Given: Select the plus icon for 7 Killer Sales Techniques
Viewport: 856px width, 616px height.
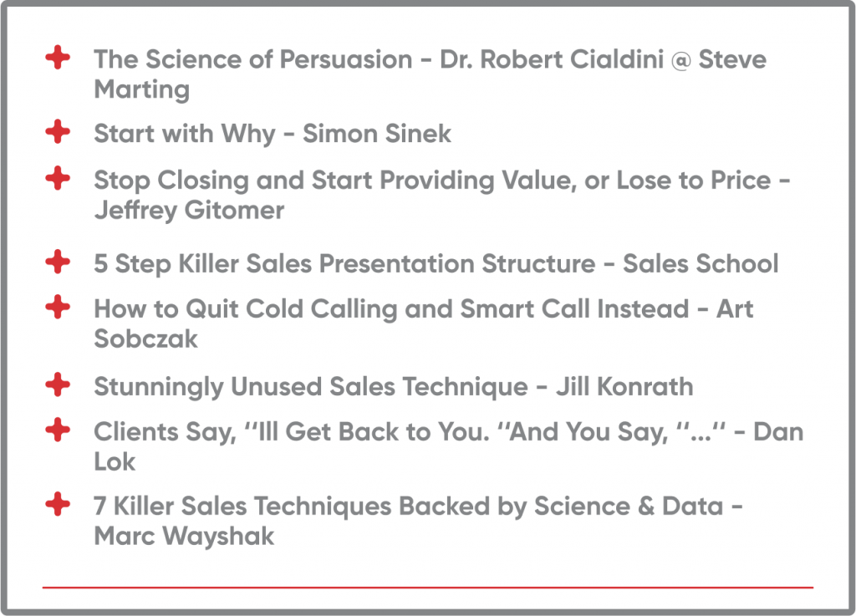Looking at the screenshot, I should pyautogui.click(x=57, y=504).
